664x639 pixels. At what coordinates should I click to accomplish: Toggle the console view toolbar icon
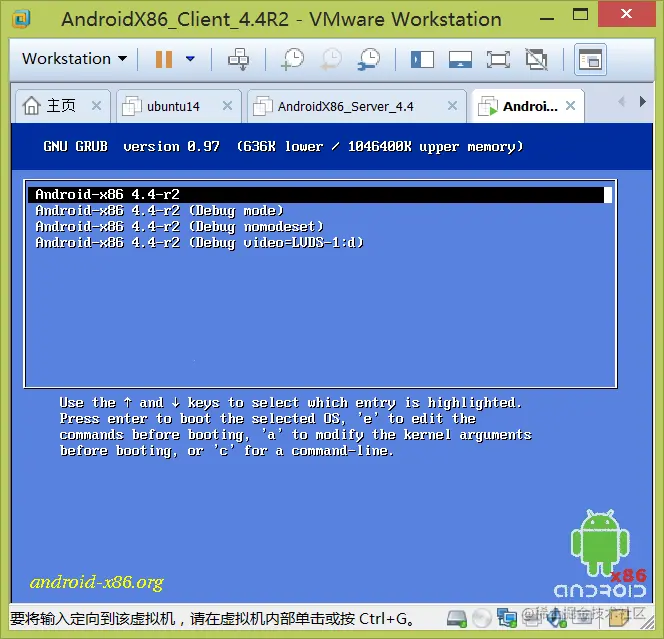(x=590, y=60)
